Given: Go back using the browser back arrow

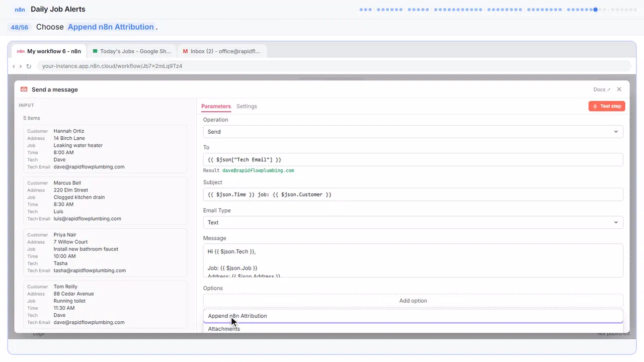Looking at the screenshot, I should click(14, 66).
